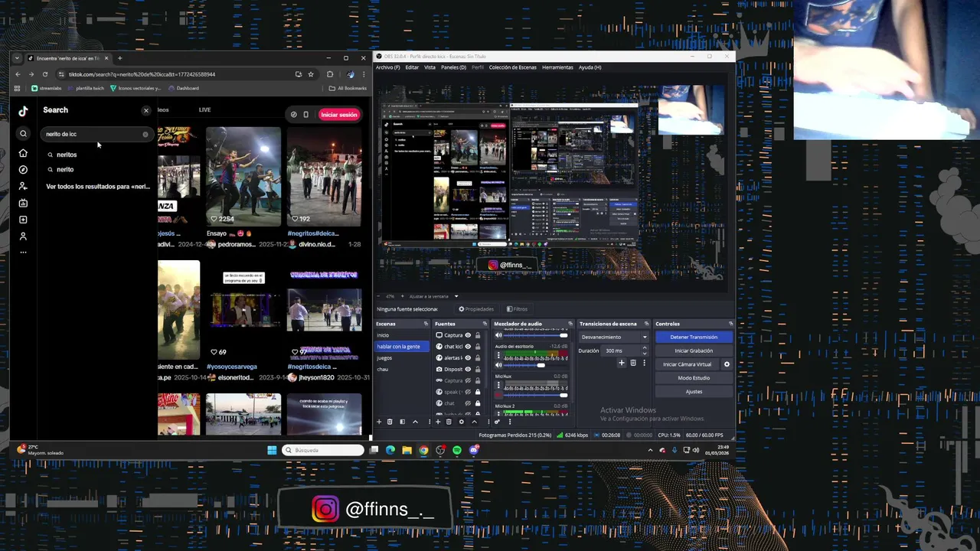Click the Iniciar sesión button
Viewport: 980px width, 551px height.
(339, 115)
